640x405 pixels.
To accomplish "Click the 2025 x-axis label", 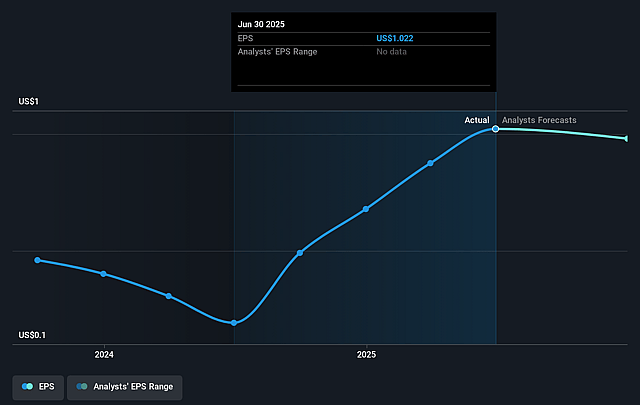I will pyautogui.click(x=367, y=354).
